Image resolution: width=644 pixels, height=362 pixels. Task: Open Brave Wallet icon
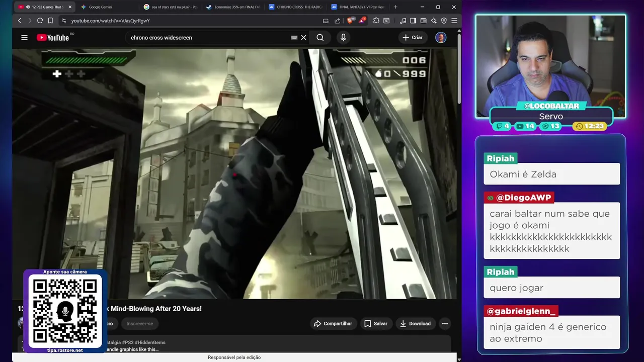423,21
